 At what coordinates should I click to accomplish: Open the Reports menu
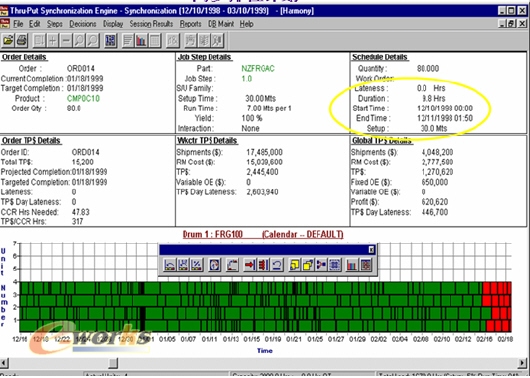pos(190,24)
